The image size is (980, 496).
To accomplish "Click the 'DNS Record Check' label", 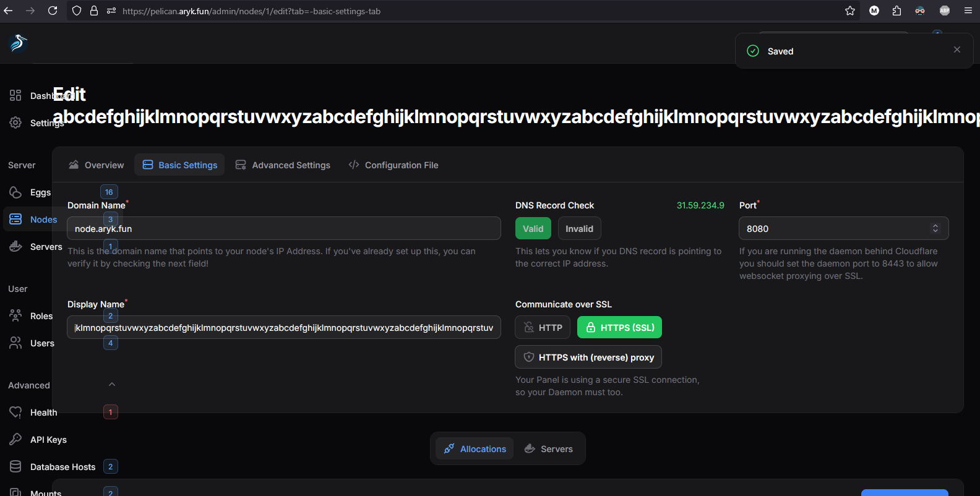I will (x=554, y=205).
